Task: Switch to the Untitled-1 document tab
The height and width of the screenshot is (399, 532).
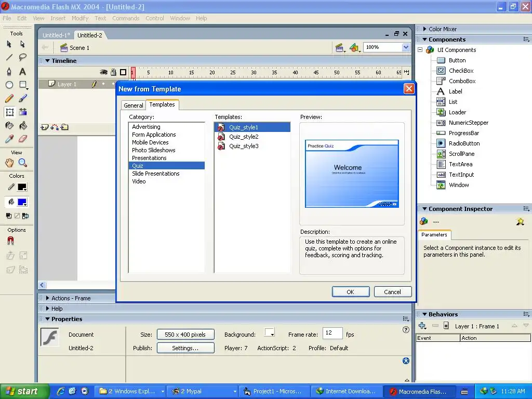Action: [56, 35]
